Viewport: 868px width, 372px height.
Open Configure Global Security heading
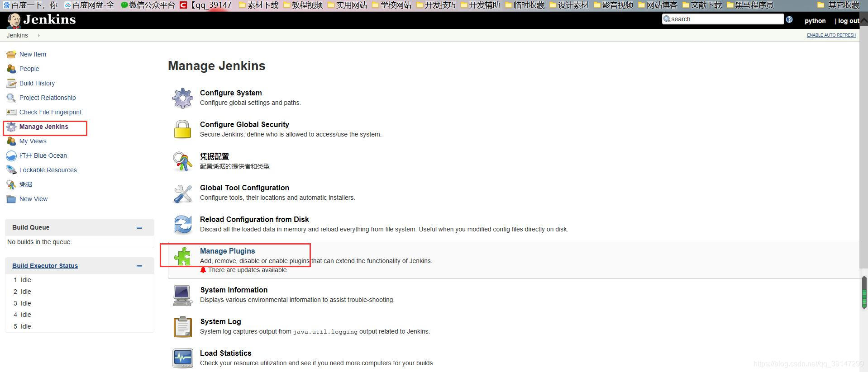pos(244,124)
